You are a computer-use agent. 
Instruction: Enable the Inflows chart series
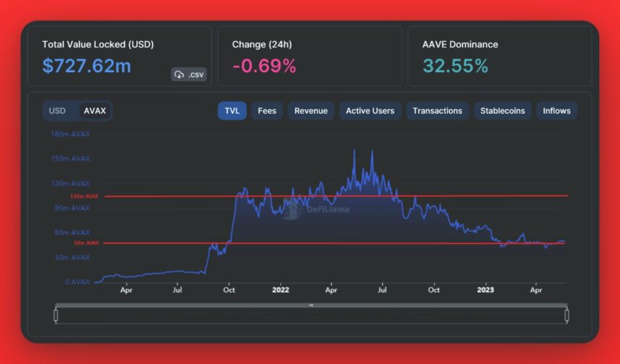click(557, 111)
